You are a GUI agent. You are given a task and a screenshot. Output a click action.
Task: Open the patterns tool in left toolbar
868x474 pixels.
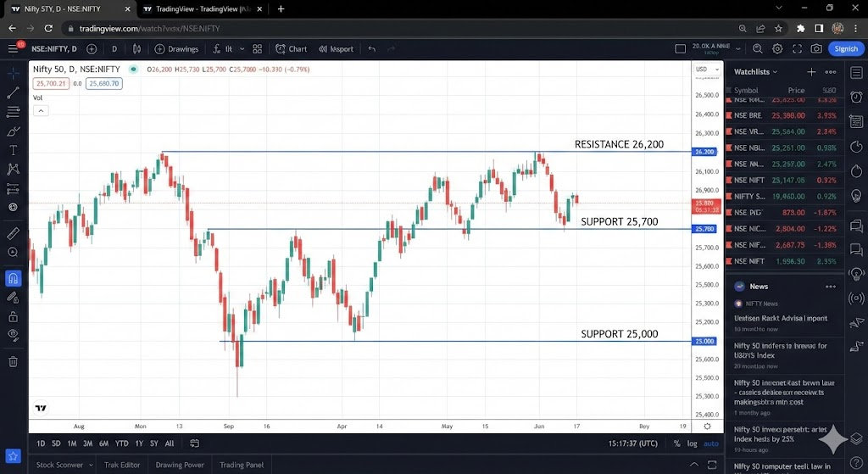[14, 170]
